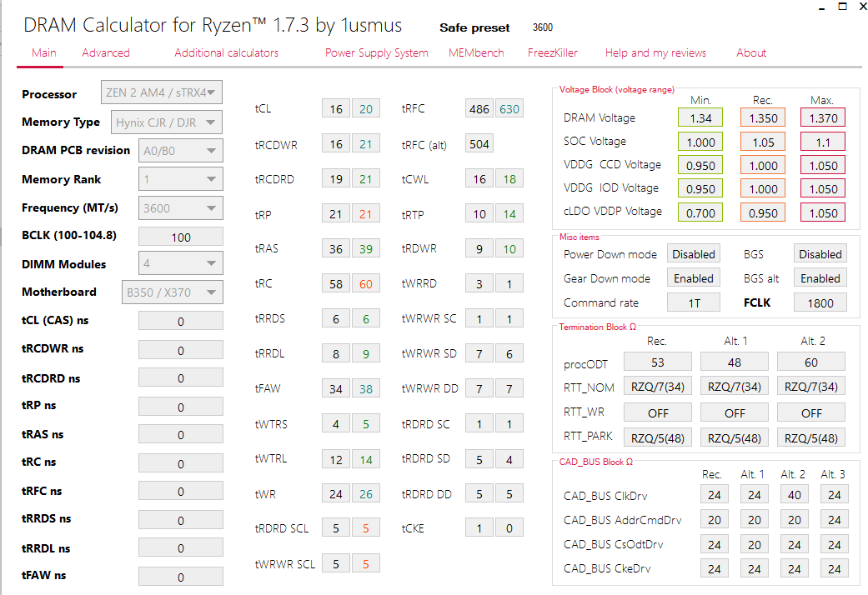Click the tFAW ns input field

180,577
